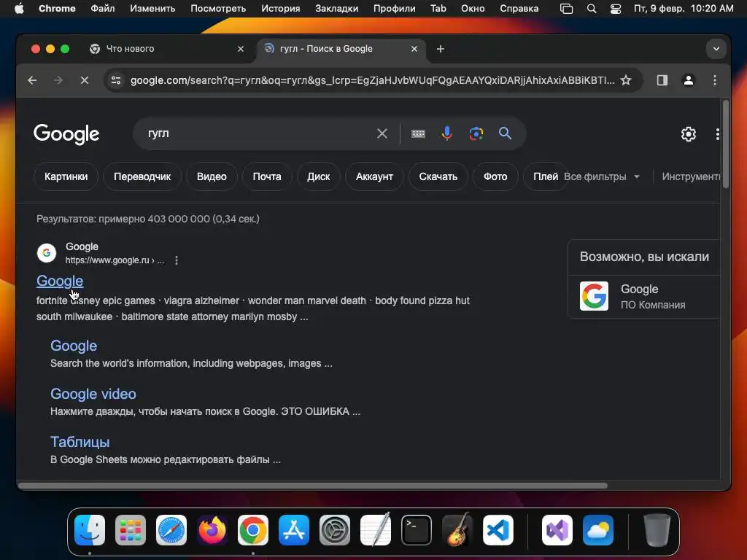Open macOS Control Center icon
This screenshot has width=747, height=560.
coord(616,9)
